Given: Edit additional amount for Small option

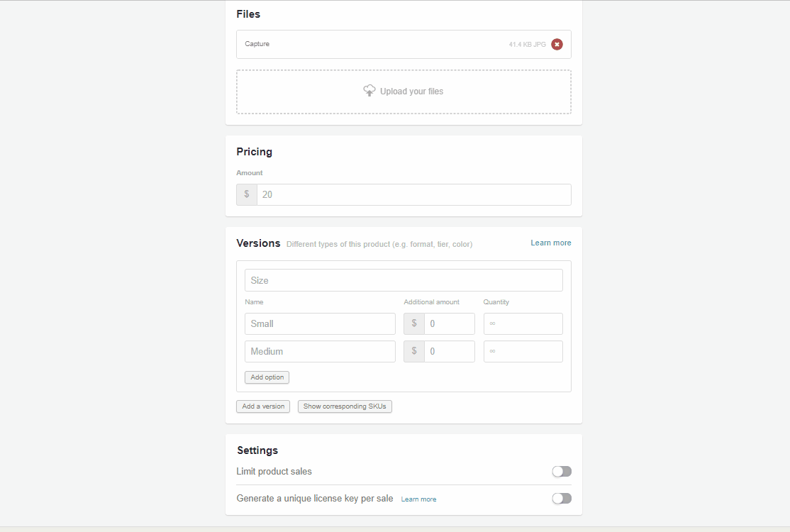Looking at the screenshot, I should [449, 323].
